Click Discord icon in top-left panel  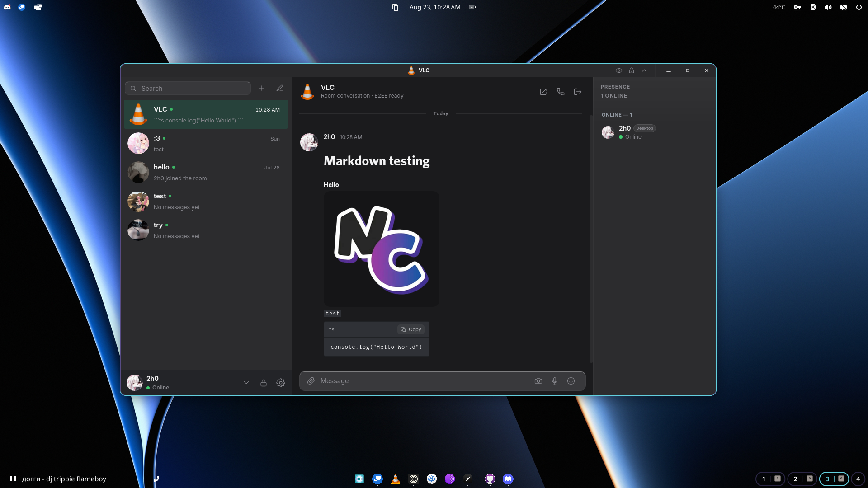(x=7, y=7)
